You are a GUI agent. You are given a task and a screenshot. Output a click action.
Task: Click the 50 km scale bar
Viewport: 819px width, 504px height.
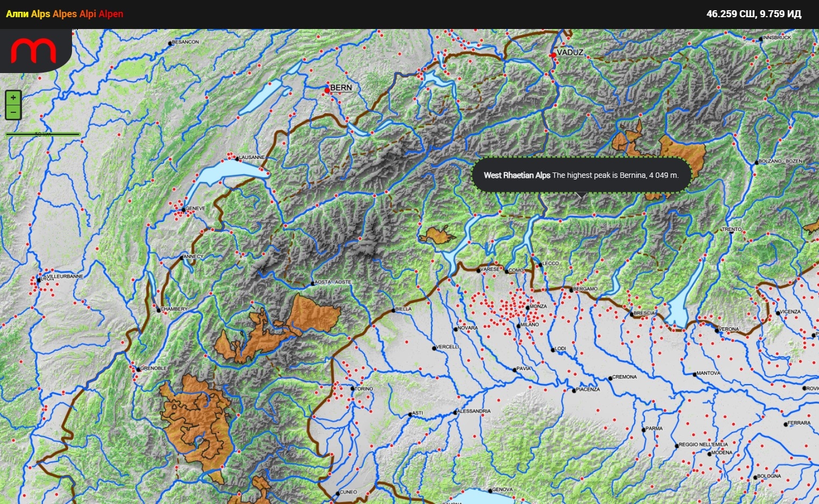tap(43, 134)
